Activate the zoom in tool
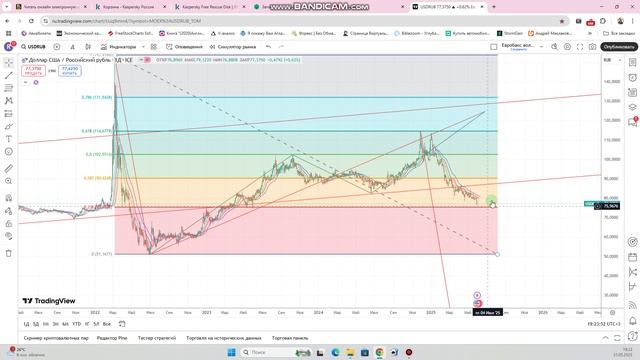640x360 pixels. [9, 181]
